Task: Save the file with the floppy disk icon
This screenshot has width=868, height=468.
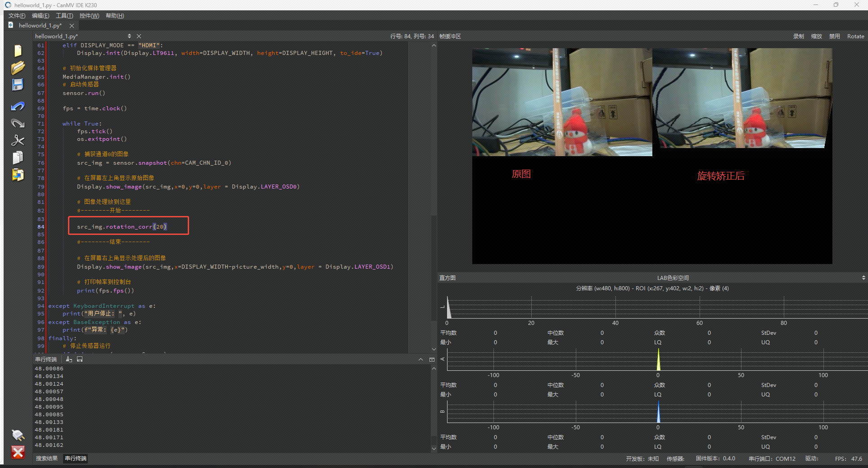Action: (x=18, y=85)
